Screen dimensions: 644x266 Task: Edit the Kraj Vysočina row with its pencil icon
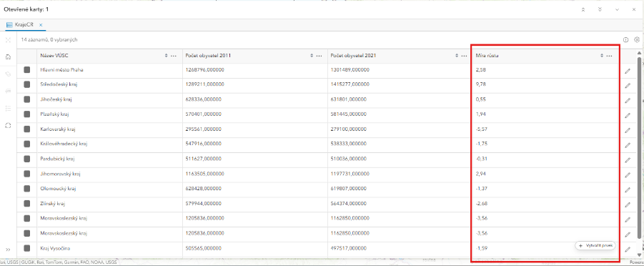click(627, 249)
